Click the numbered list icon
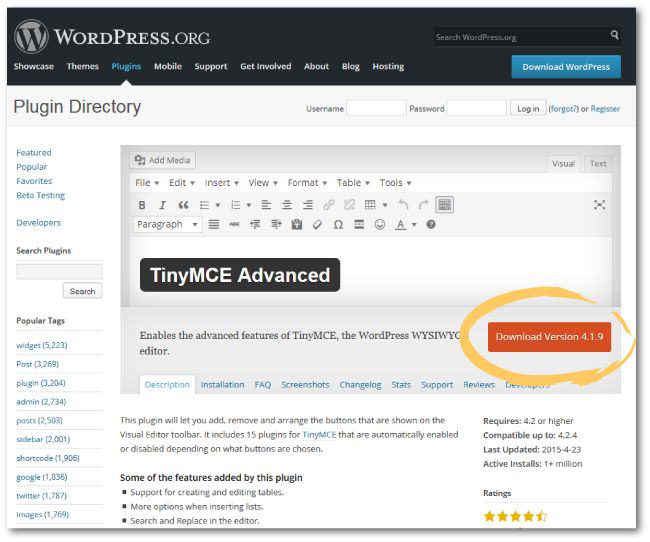 point(235,205)
